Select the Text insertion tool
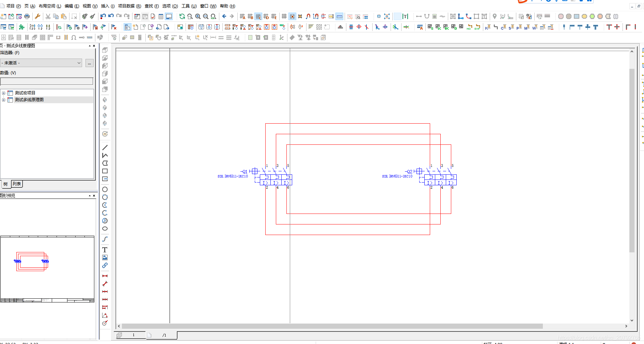This screenshot has width=644, height=344. pyautogui.click(x=105, y=250)
